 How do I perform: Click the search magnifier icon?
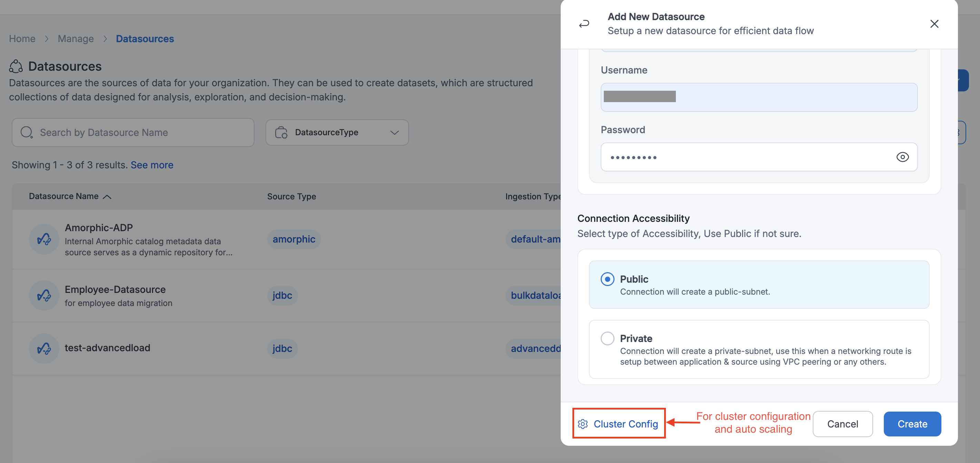click(27, 132)
